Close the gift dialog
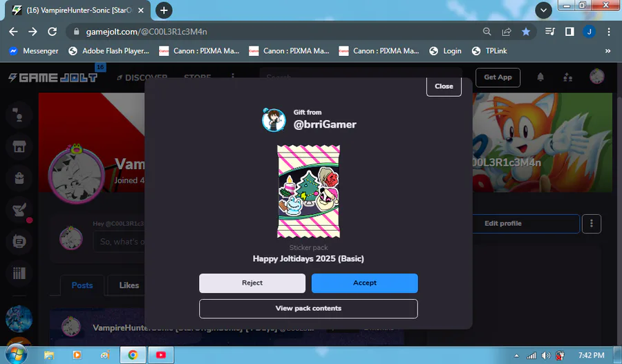The image size is (622, 364). pyautogui.click(x=444, y=86)
